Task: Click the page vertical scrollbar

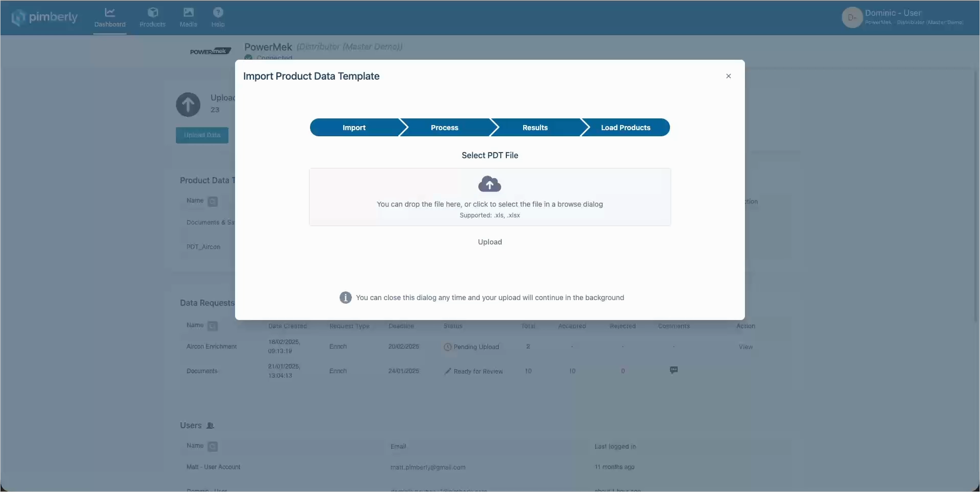Action: coord(976,196)
